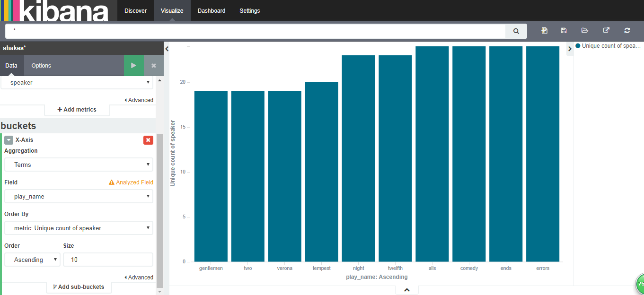
Task: Switch to the Options tab in sidebar
Action: pyautogui.click(x=41, y=66)
